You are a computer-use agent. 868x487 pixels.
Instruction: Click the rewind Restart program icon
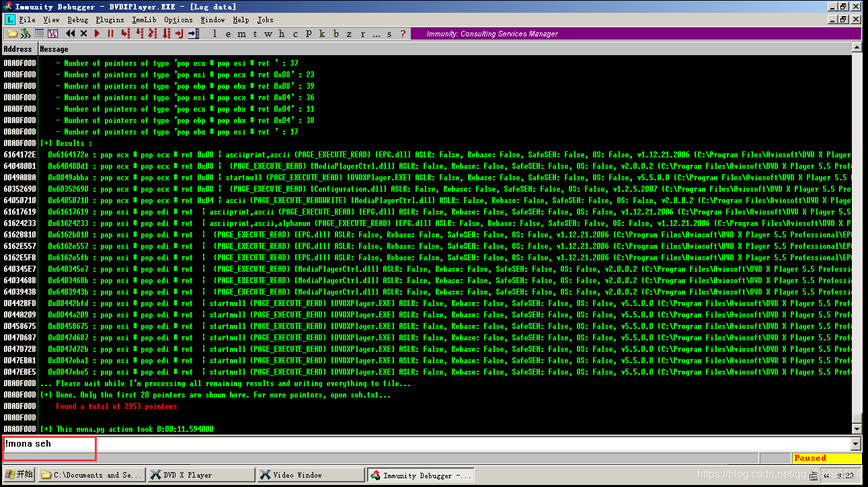71,34
